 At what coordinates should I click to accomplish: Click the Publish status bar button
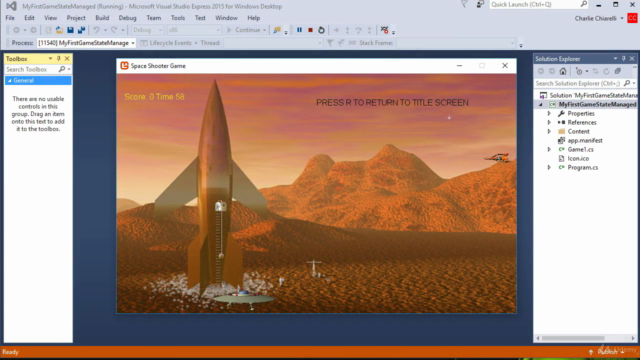point(607,352)
